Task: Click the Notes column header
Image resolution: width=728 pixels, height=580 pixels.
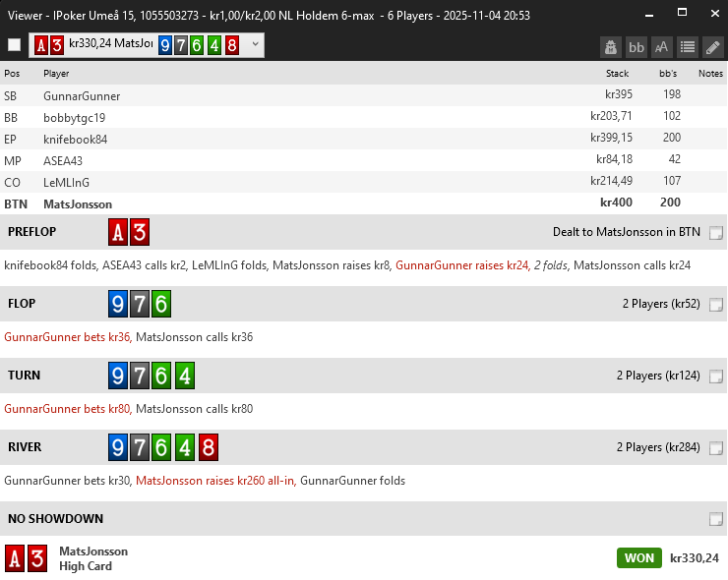Action: (x=710, y=74)
